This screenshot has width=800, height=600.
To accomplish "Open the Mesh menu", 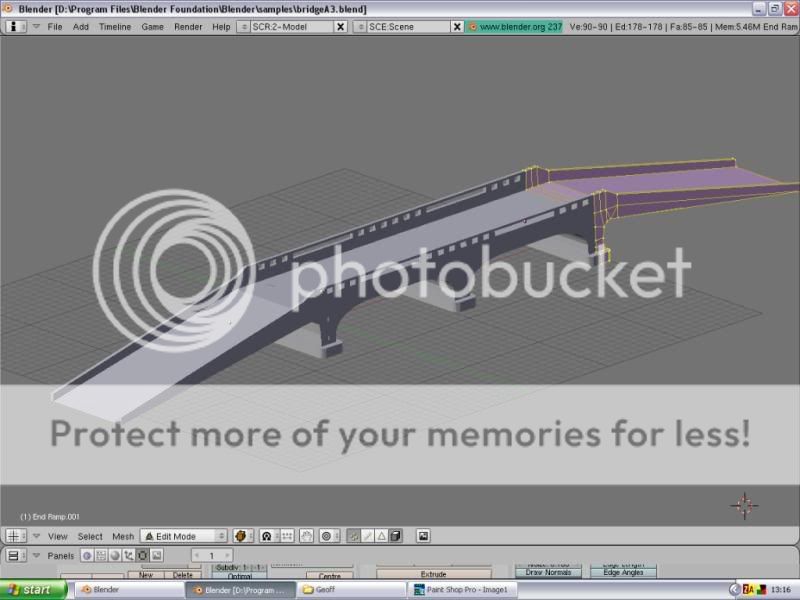I will (122, 536).
